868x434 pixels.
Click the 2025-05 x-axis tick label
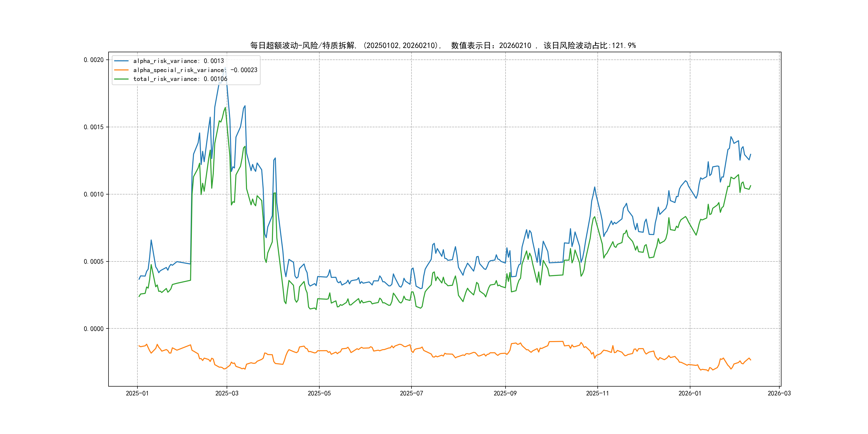click(x=319, y=393)
